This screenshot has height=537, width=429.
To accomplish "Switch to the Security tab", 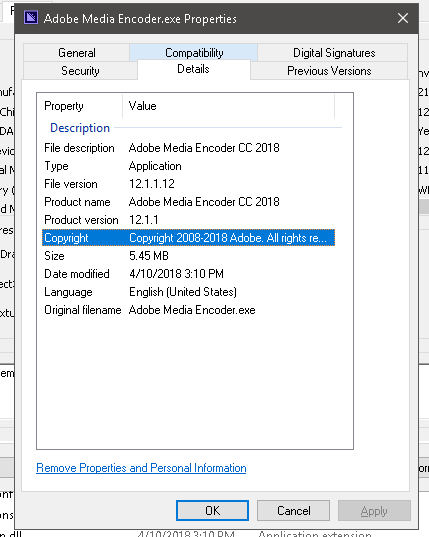I will point(80,71).
